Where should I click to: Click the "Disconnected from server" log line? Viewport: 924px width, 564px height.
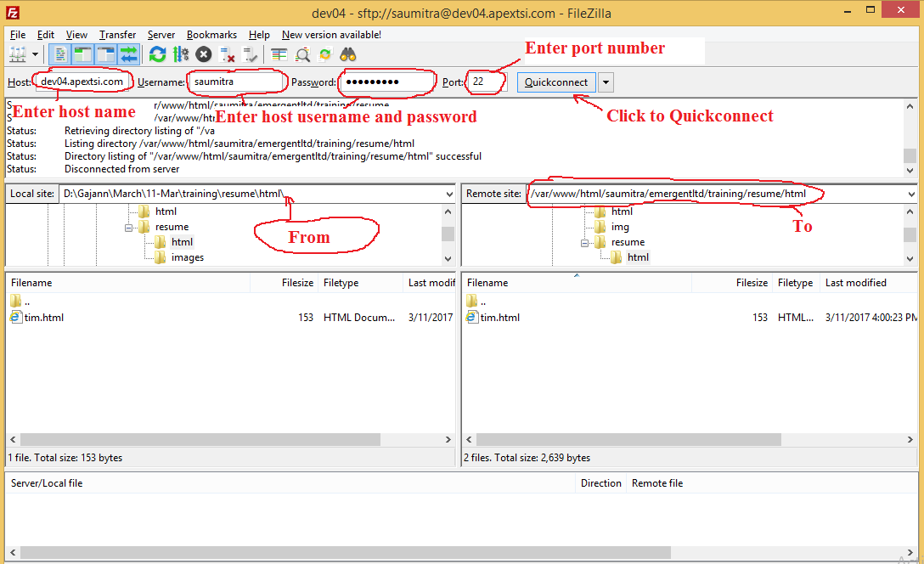point(122,169)
